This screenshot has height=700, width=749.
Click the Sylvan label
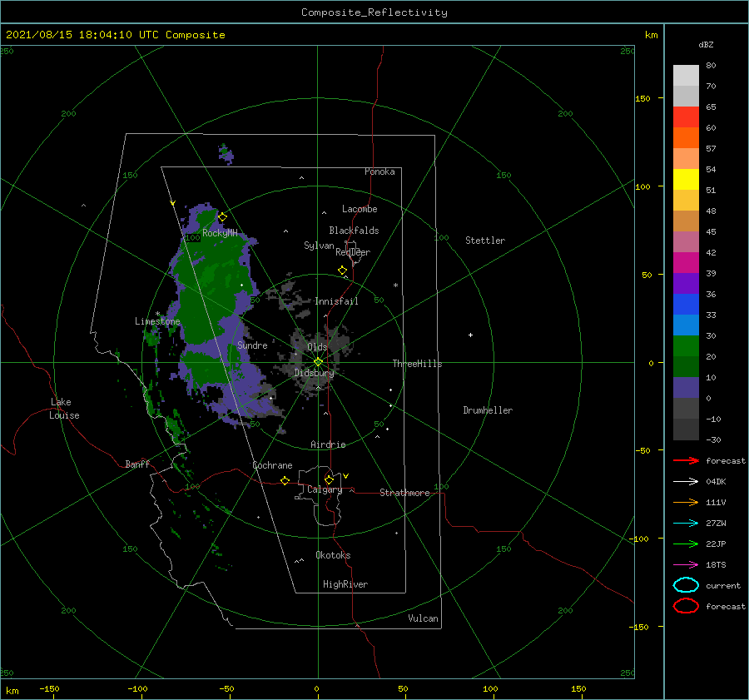coord(319,246)
